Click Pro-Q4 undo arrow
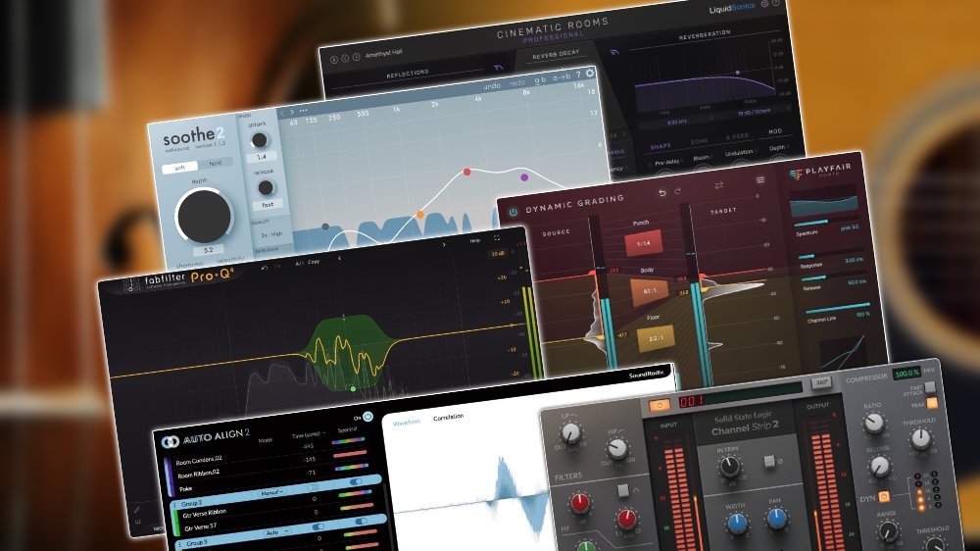980x551 pixels. [x=264, y=267]
